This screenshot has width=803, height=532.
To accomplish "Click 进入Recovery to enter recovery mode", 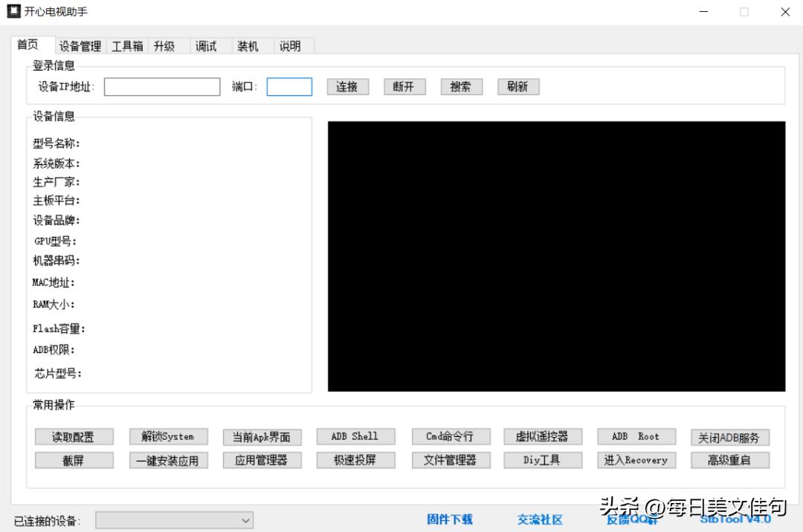I will 636,460.
